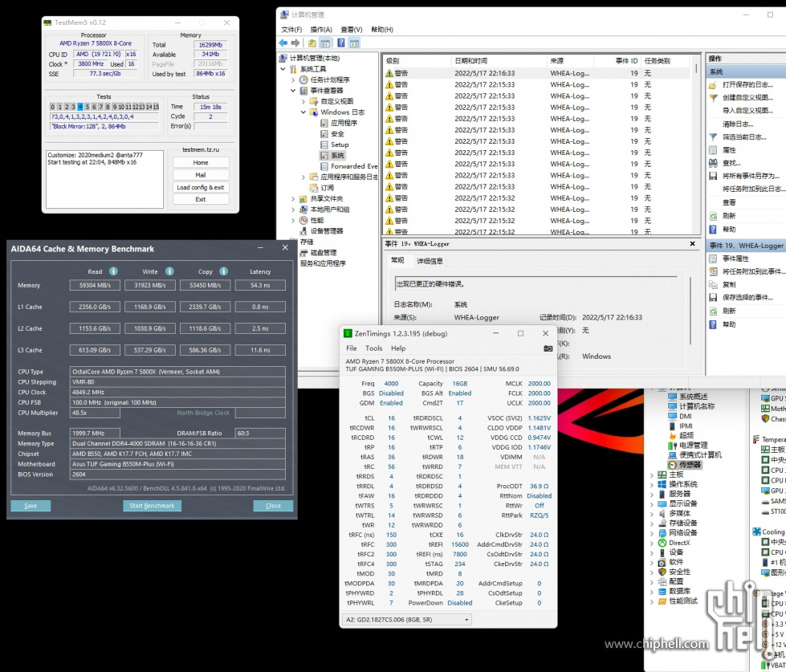Collapse the Windows 日志 node
The width and height of the screenshot is (786, 672).
point(303,112)
